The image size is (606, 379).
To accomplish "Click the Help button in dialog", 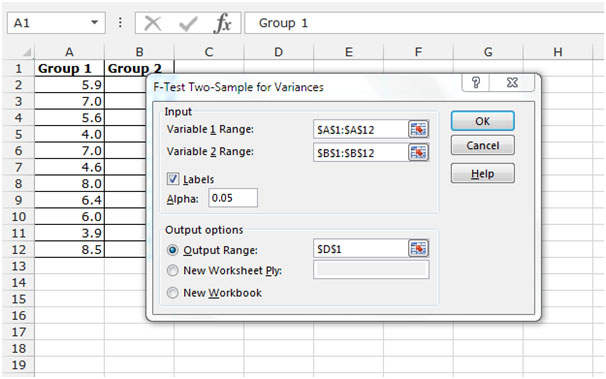I will [x=483, y=173].
